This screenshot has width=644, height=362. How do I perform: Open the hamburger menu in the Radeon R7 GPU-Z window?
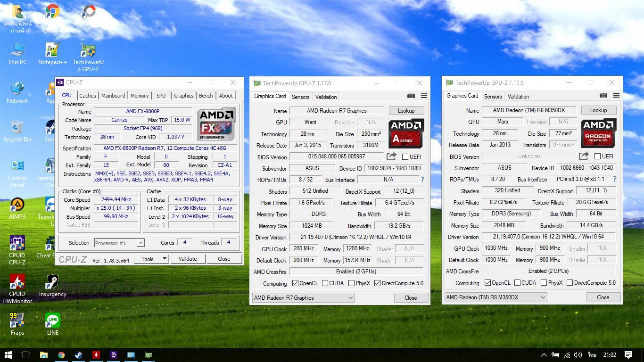[x=424, y=96]
